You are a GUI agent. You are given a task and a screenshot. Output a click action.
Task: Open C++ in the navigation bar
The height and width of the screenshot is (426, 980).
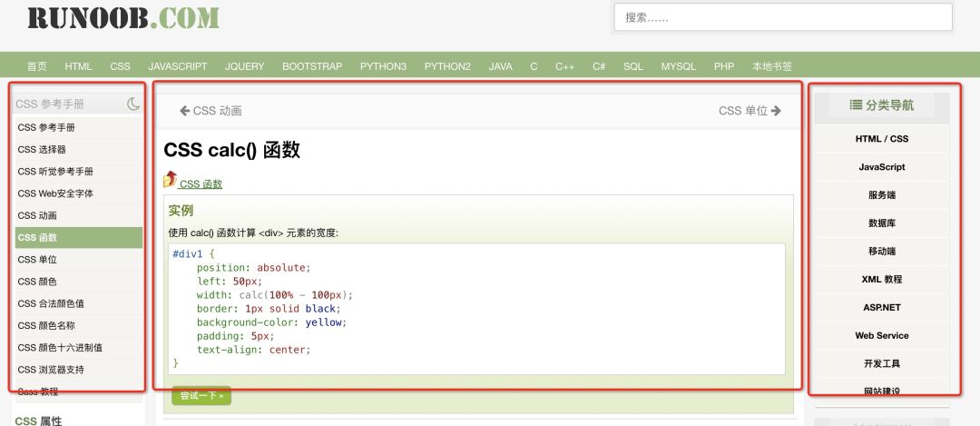(565, 66)
